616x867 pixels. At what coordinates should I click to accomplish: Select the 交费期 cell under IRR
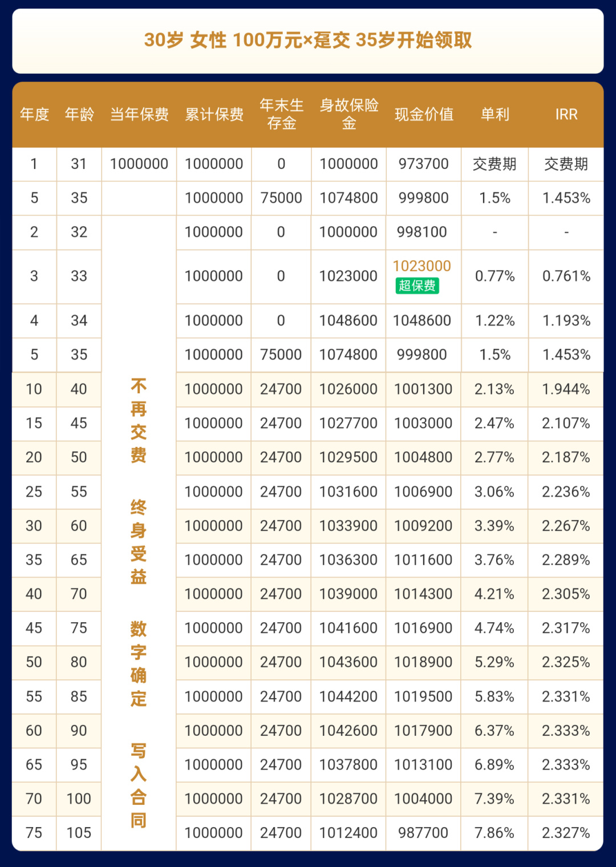click(566, 164)
